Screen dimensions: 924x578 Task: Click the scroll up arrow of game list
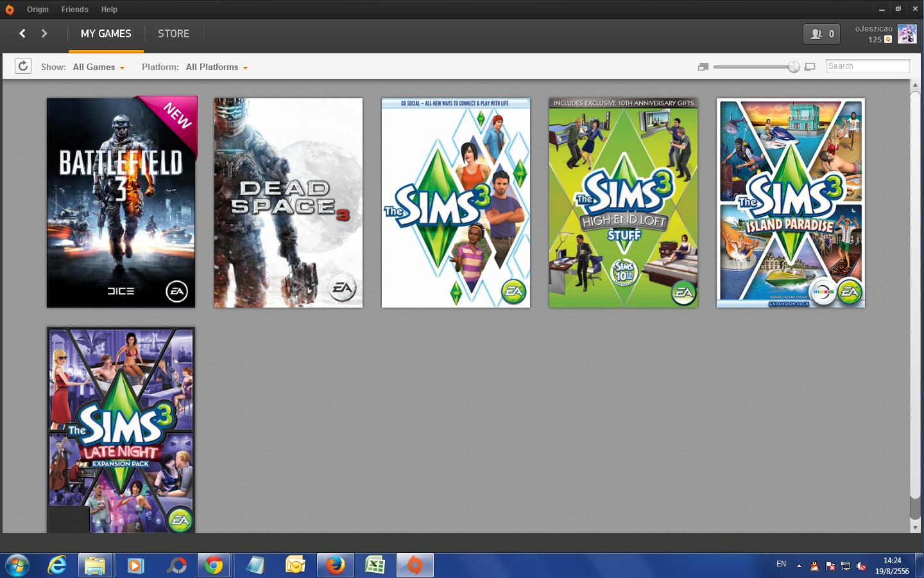click(915, 85)
